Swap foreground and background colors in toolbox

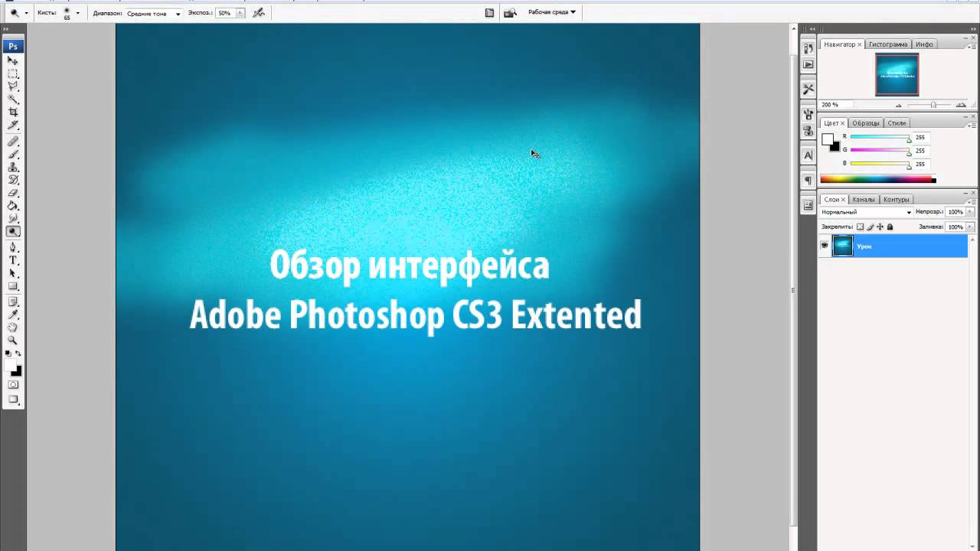pos(18,354)
